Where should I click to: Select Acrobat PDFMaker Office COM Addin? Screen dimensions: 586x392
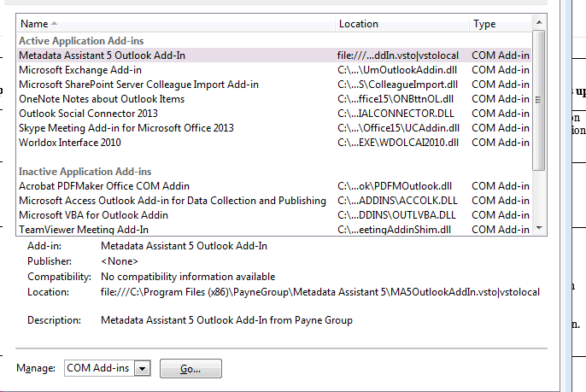click(104, 186)
